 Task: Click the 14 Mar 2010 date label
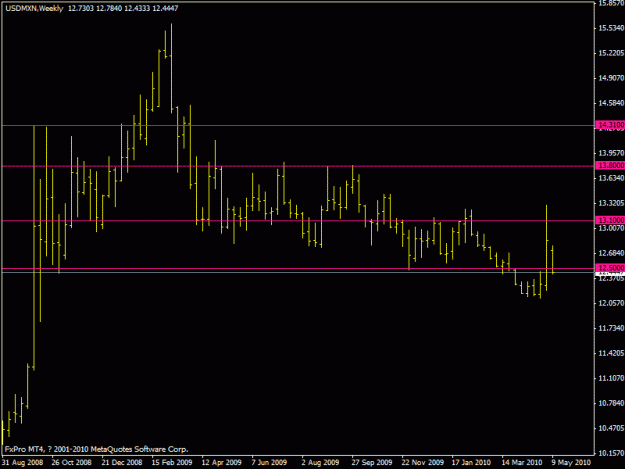click(x=522, y=462)
